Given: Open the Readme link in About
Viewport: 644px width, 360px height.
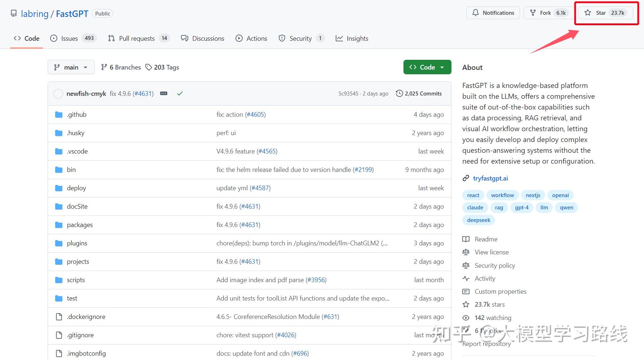Looking at the screenshot, I should pos(486,239).
